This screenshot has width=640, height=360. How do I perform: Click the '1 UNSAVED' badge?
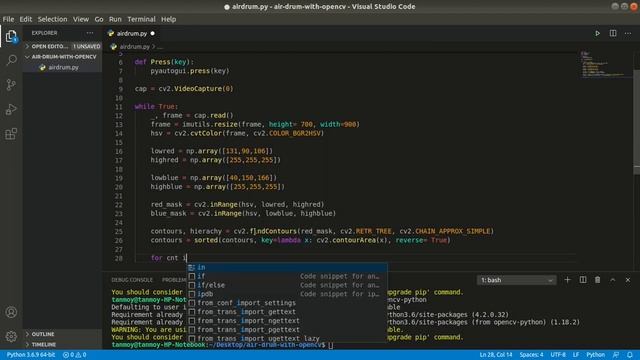pyautogui.click(x=86, y=46)
